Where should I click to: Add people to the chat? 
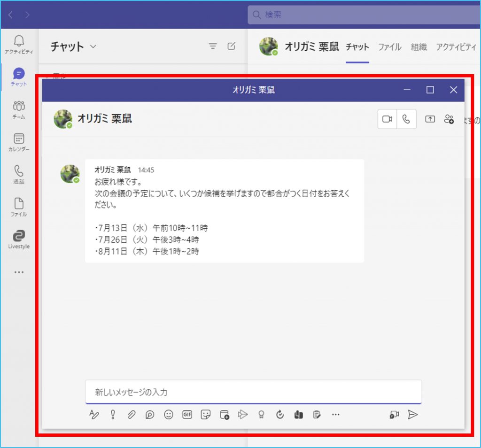449,119
